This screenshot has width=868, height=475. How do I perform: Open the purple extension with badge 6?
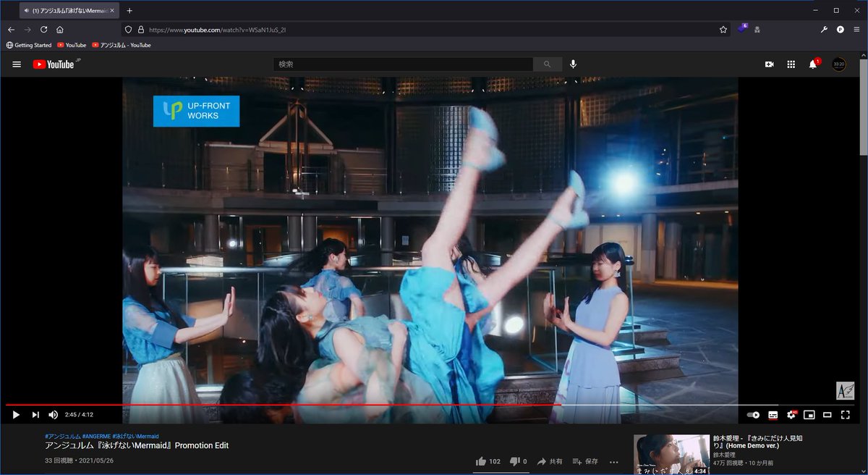742,29
